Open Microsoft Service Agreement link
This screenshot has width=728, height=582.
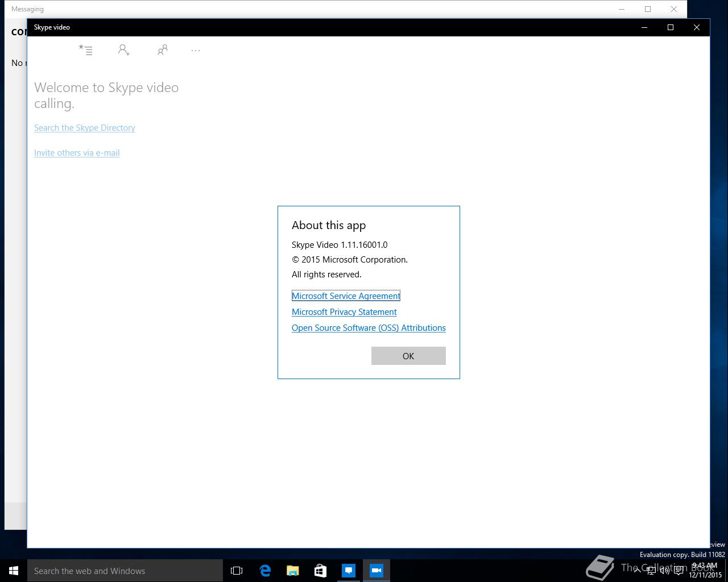346,296
